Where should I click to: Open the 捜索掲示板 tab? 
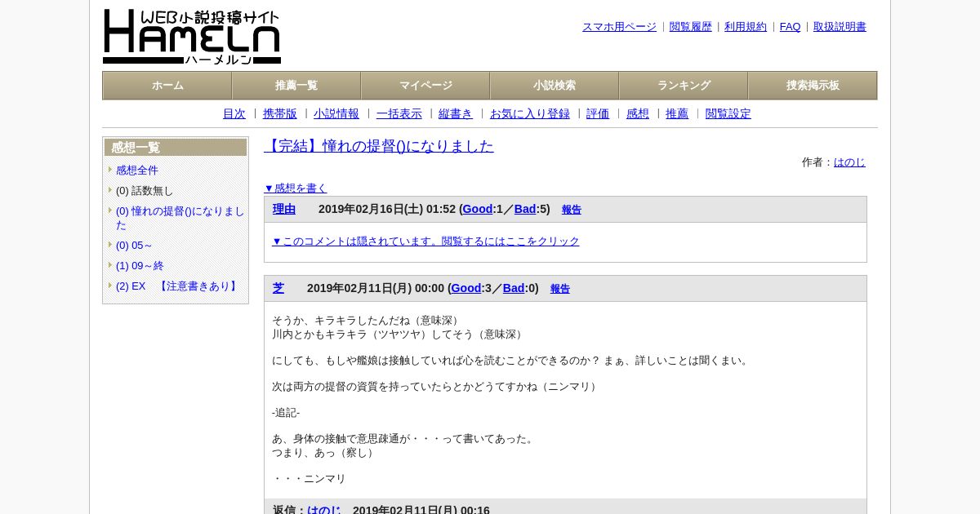(813, 86)
